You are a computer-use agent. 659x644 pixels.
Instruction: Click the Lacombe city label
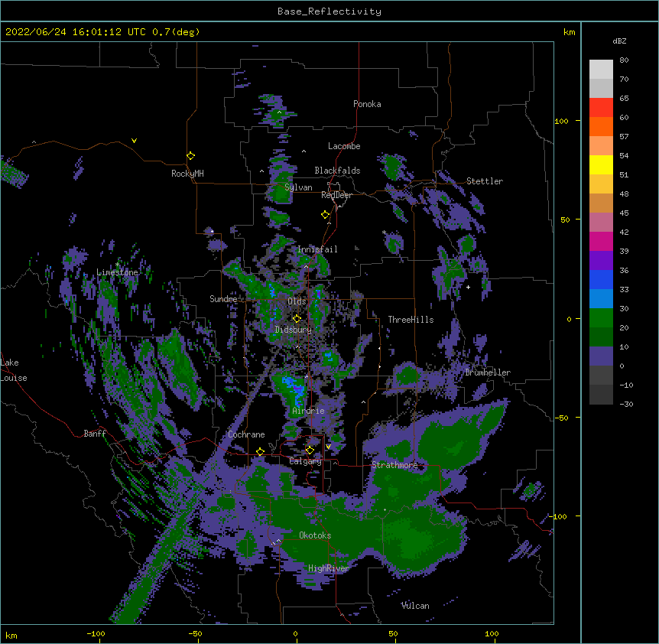(x=344, y=146)
